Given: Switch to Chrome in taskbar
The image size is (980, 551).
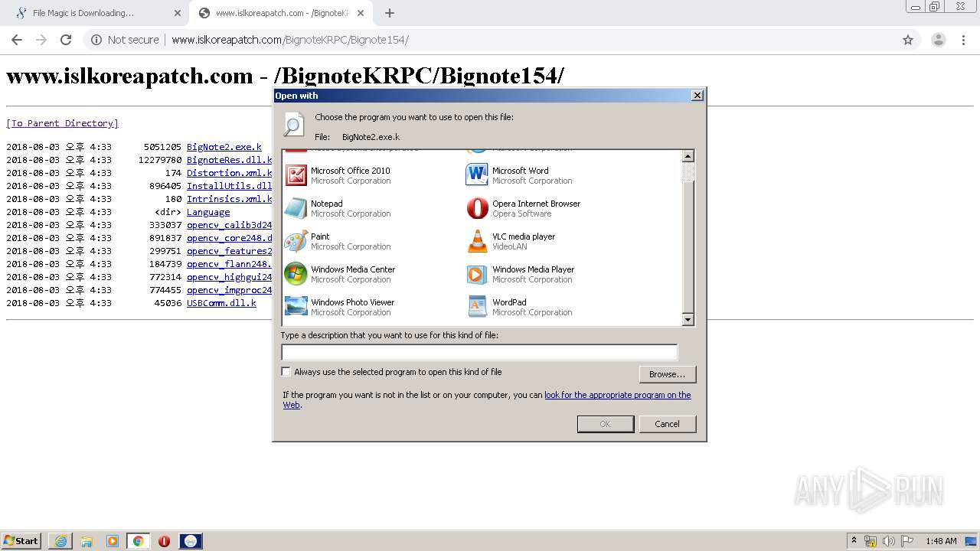Looking at the screenshot, I should (138, 541).
